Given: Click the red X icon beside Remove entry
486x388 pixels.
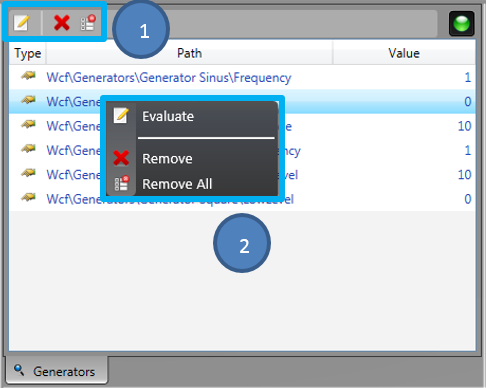Looking at the screenshot, I should pos(121,158).
